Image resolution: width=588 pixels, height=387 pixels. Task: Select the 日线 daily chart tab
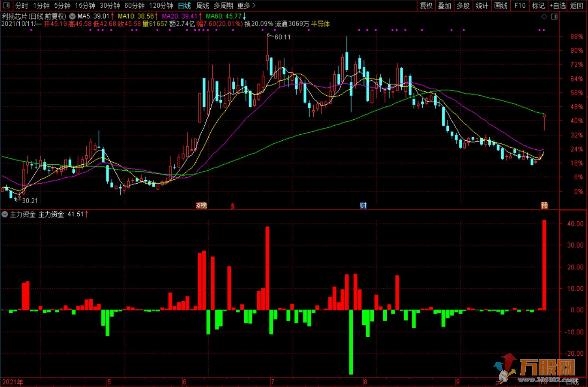(184, 6)
